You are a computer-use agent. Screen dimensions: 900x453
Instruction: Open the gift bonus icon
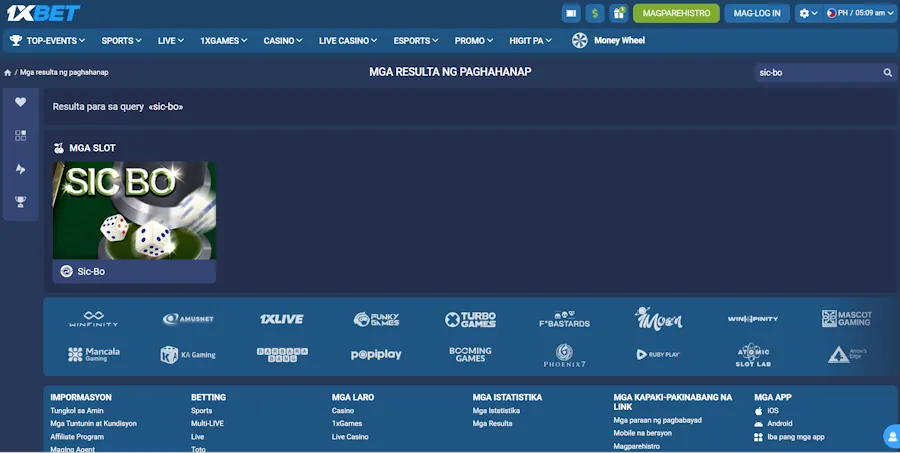point(619,13)
